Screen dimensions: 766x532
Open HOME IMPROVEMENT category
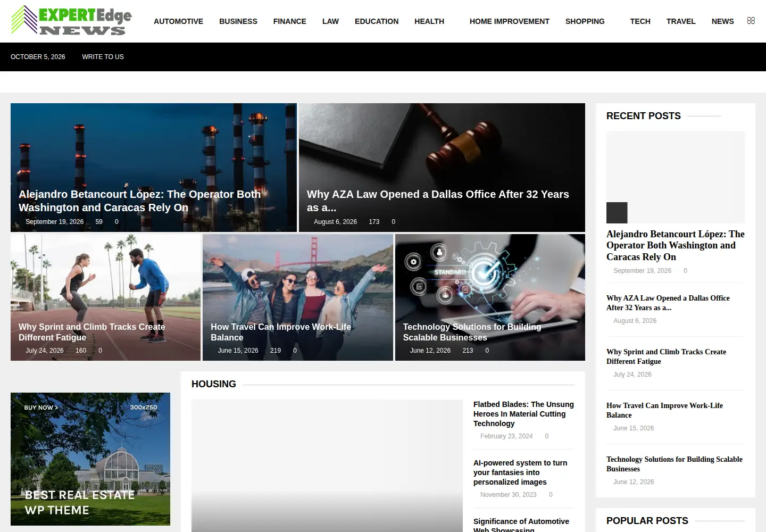(x=510, y=21)
